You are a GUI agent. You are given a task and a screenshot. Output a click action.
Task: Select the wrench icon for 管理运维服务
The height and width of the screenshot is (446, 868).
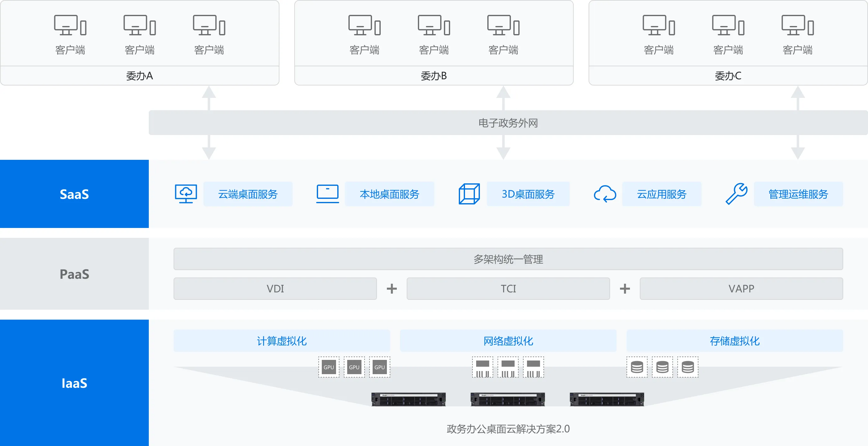737,194
